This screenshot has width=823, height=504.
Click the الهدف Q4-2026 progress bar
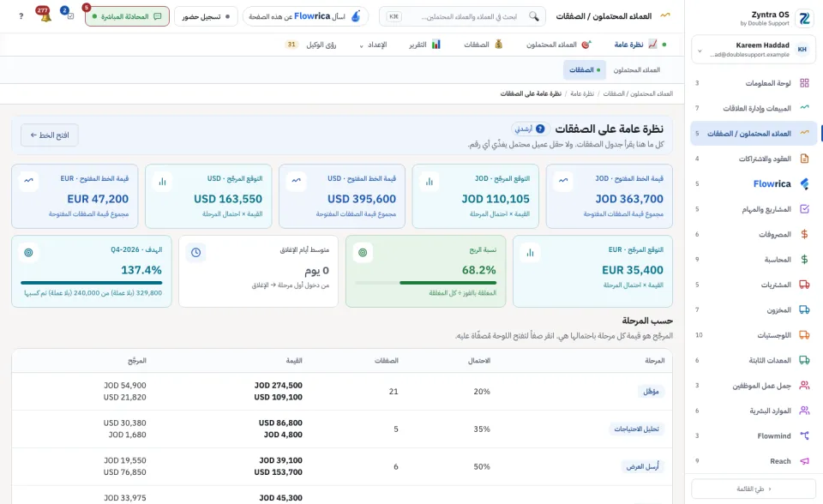(x=92, y=283)
